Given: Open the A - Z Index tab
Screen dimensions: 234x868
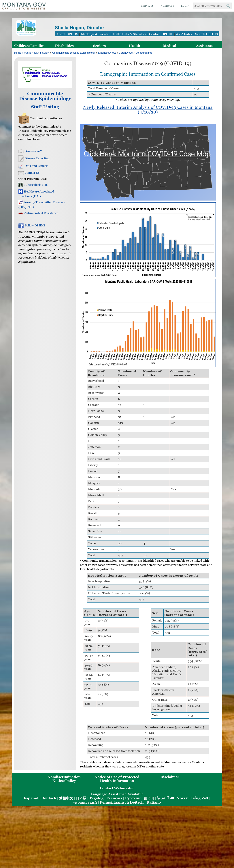Looking at the screenshot, I should 184,34.
